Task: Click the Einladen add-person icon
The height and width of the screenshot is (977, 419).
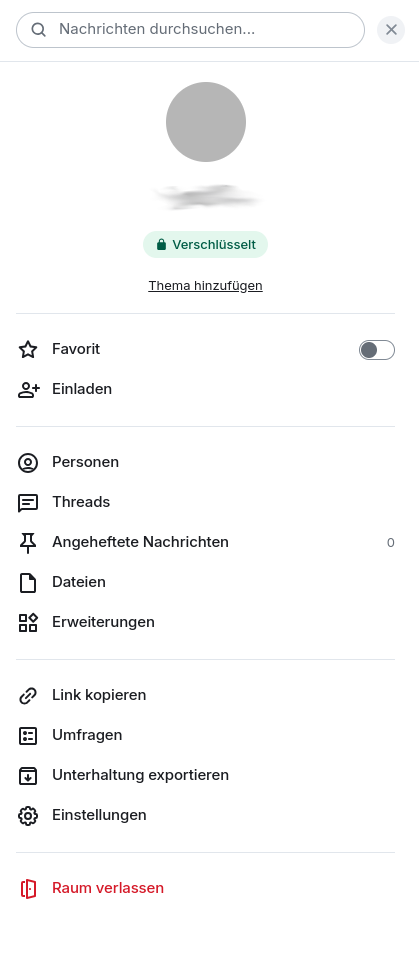Action: 28,389
